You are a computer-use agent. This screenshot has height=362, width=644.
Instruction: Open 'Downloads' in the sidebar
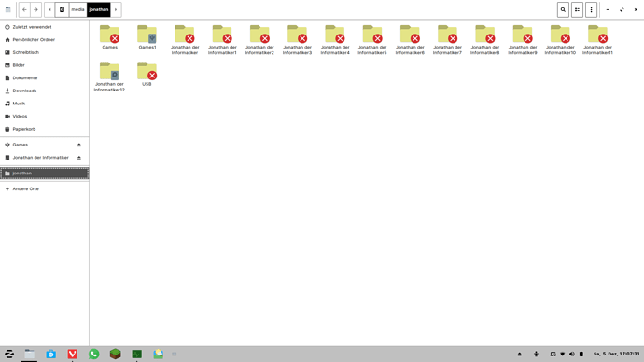pos(45,90)
